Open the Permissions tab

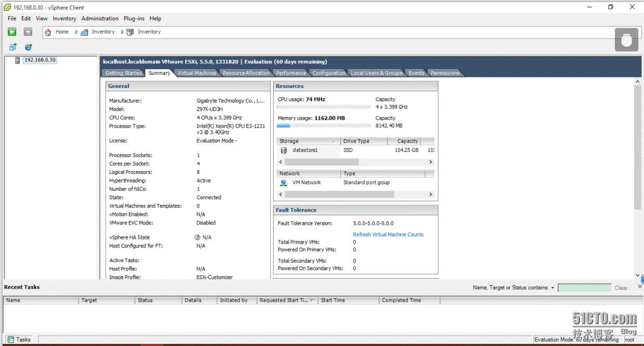point(445,73)
